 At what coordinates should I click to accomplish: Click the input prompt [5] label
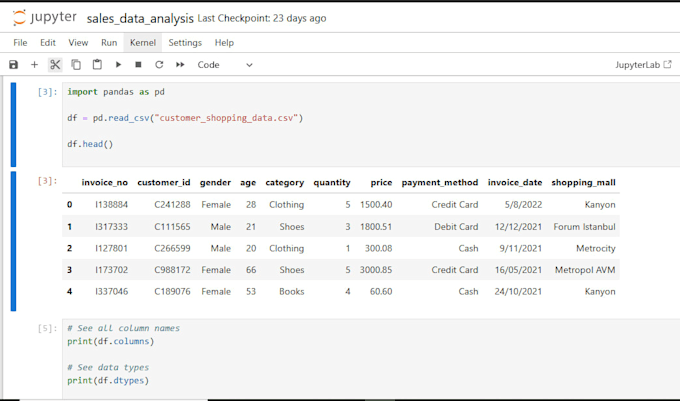pos(47,328)
